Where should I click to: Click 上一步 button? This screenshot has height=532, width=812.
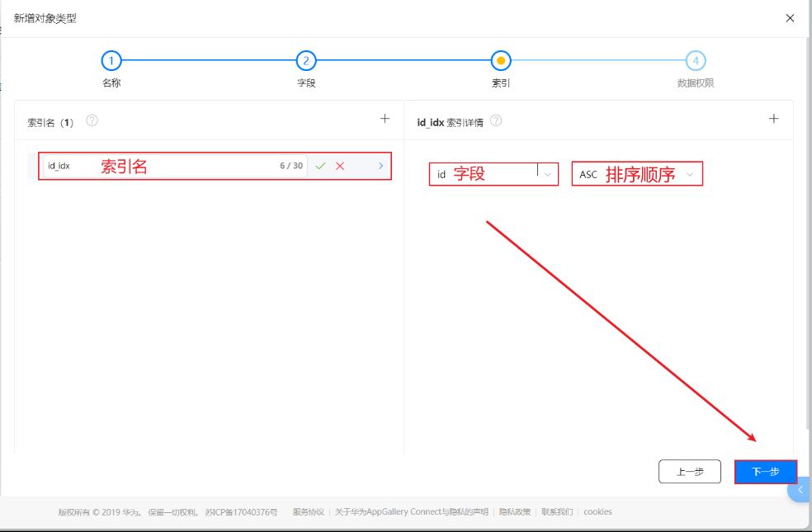689,472
